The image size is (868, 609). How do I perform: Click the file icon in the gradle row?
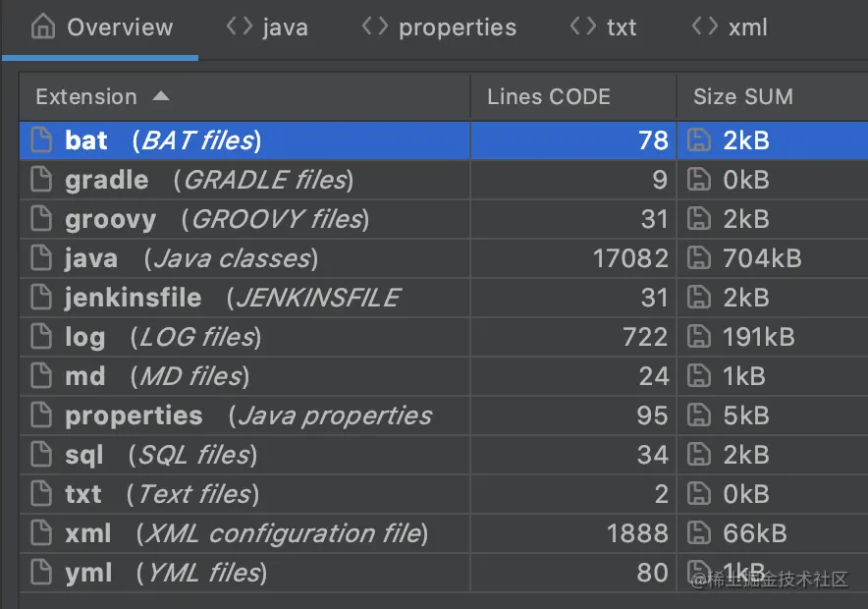coord(41,180)
